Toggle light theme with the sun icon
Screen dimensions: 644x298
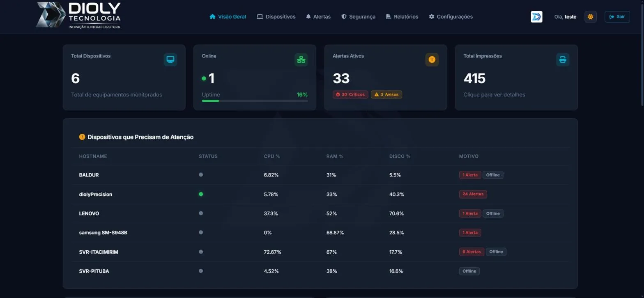[591, 17]
